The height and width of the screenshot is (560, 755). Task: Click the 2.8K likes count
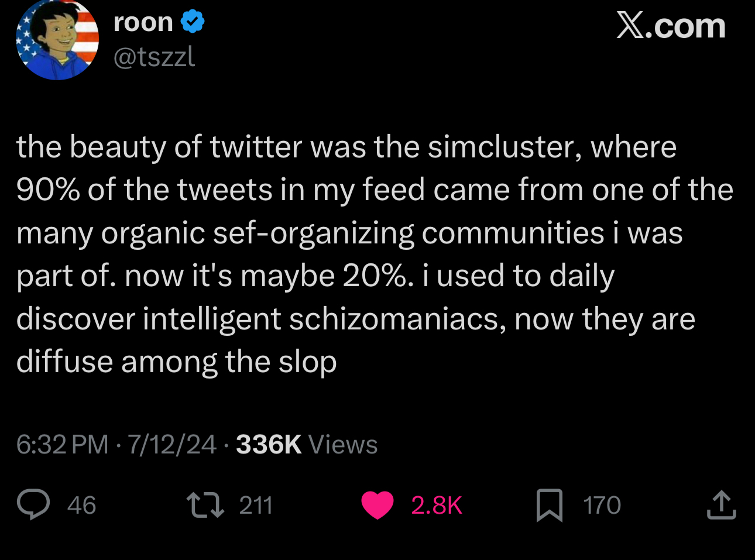(437, 506)
